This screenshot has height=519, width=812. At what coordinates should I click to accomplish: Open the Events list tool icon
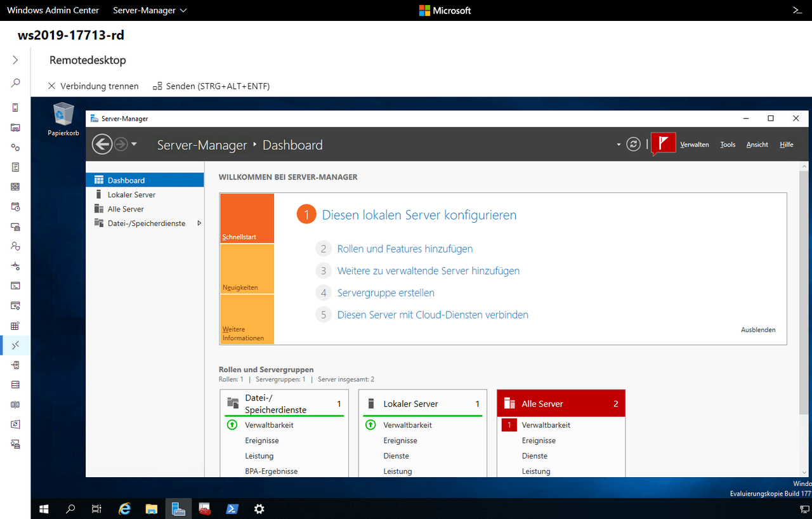[x=15, y=167]
